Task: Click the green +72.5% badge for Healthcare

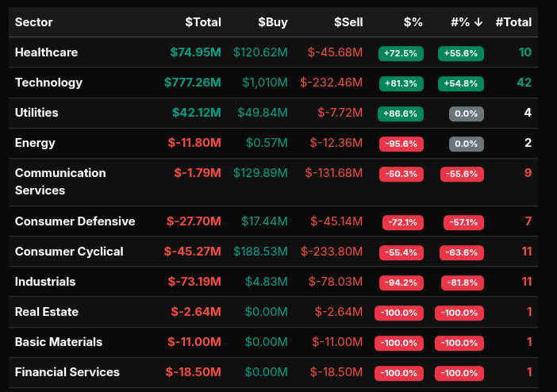Action: coord(401,53)
